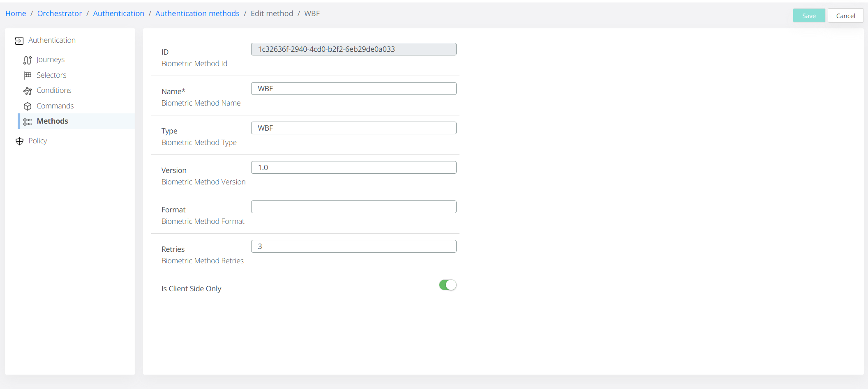Screen dimensions: 868x389
Task: Open the Policy section in sidebar
Action: coord(37,141)
